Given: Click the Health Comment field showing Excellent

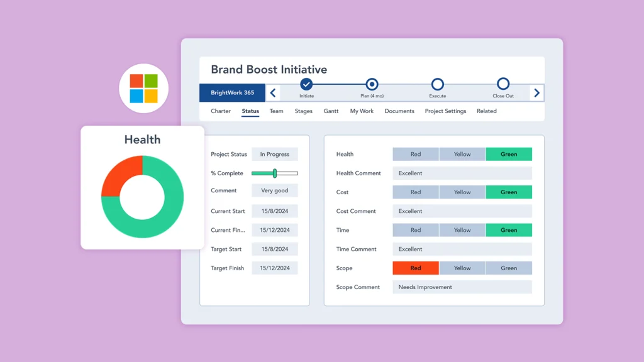Looking at the screenshot, I should click(462, 173).
